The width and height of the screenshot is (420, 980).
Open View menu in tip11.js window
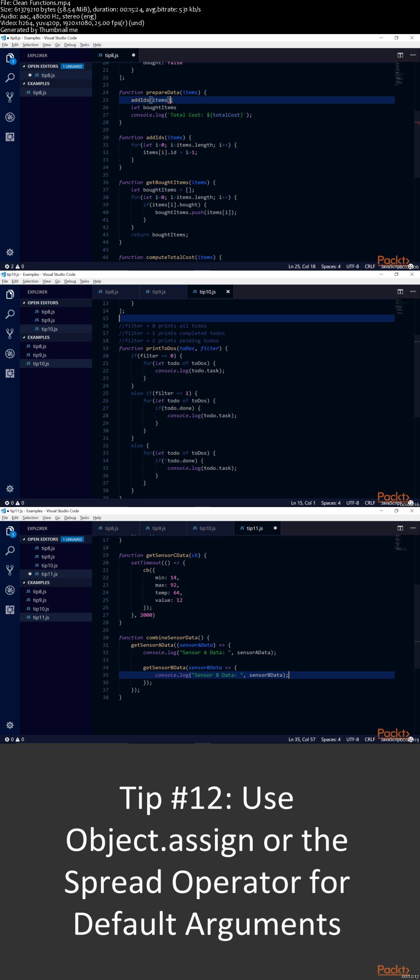(47, 518)
